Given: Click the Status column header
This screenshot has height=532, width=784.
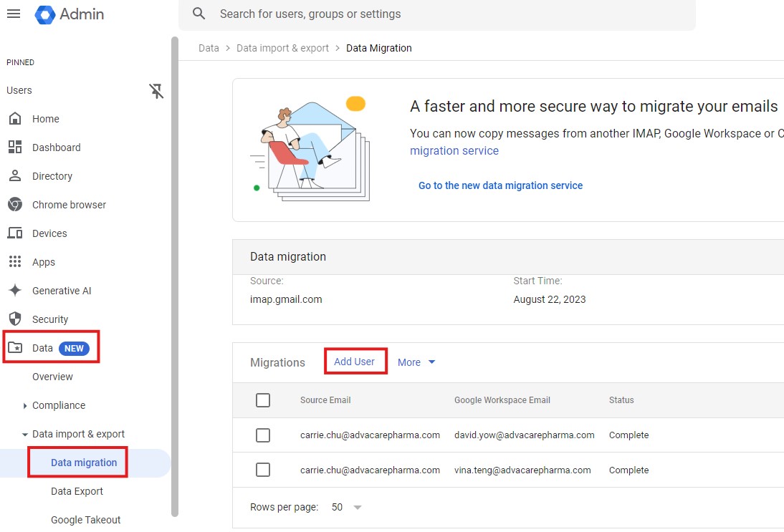Looking at the screenshot, I should pyautogui.click(x=621, y=400).
